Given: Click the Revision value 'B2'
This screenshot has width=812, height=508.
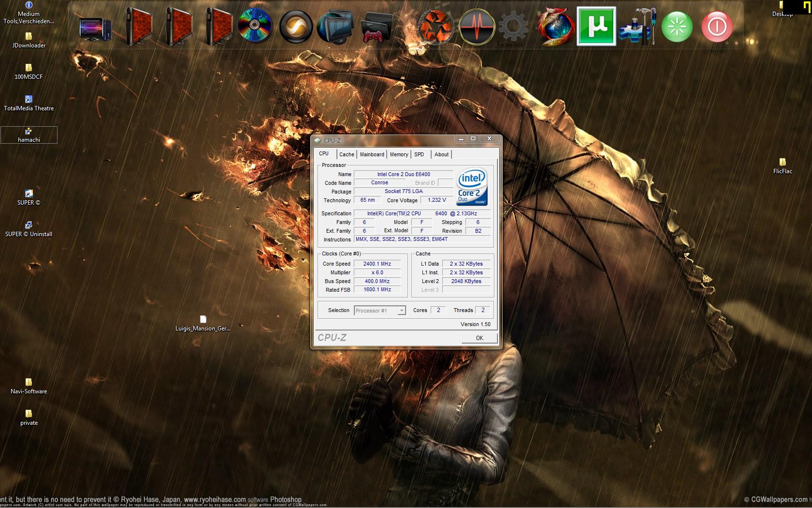Looking at the screenshot, I should (478, 231).
